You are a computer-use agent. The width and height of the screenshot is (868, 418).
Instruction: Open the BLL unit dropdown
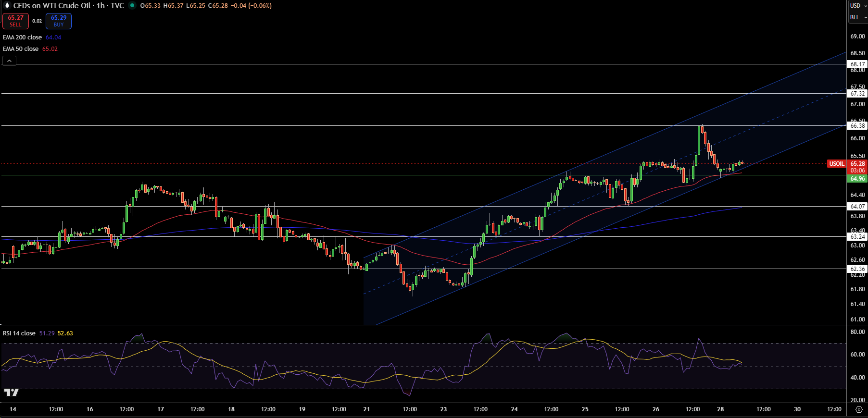(x=857, y=17)
